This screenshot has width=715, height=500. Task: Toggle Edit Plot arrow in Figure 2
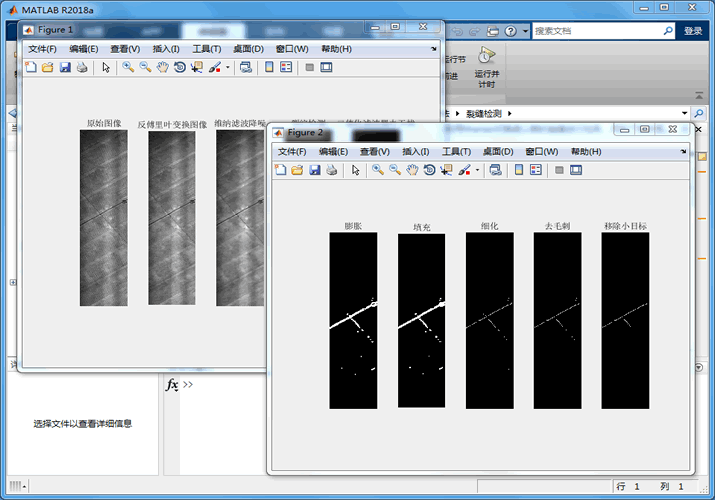355,170
